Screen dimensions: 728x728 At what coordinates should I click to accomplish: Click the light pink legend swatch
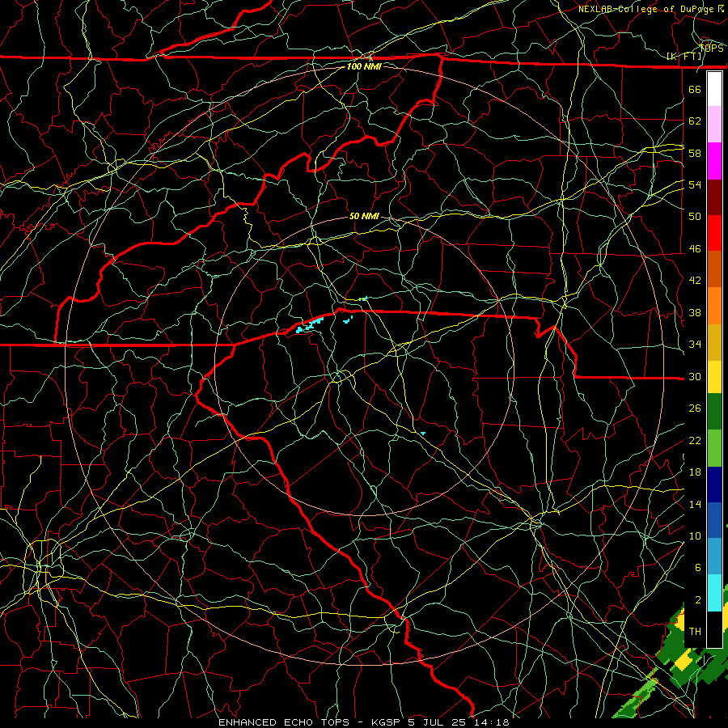coord(714,124)
